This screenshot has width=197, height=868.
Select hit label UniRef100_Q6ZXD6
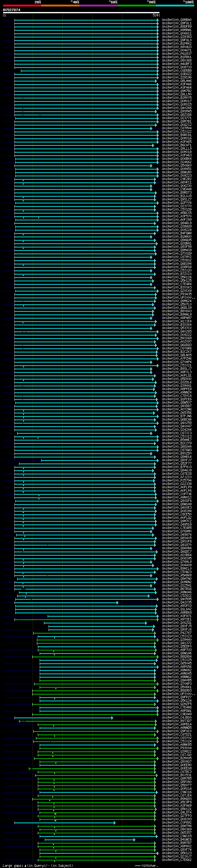click(176, 115)
